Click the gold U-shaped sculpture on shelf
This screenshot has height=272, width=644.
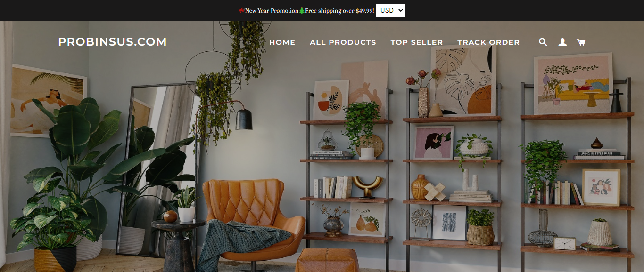367,187
